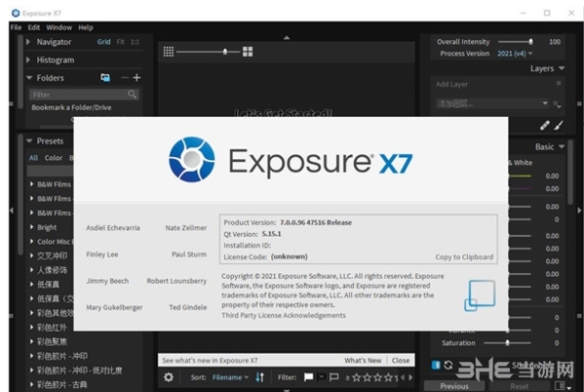
Task: Select the brush tool in Layers panel
Action: 559,126
